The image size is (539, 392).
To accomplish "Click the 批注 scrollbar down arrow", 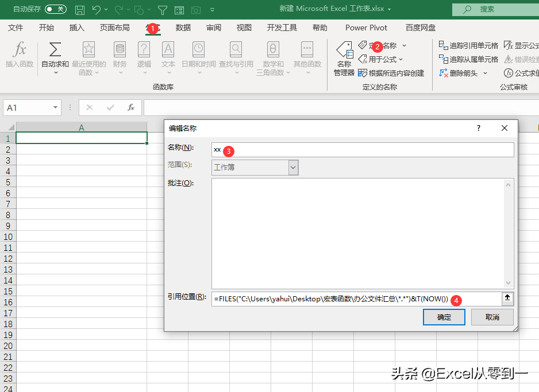I will 508,283.
